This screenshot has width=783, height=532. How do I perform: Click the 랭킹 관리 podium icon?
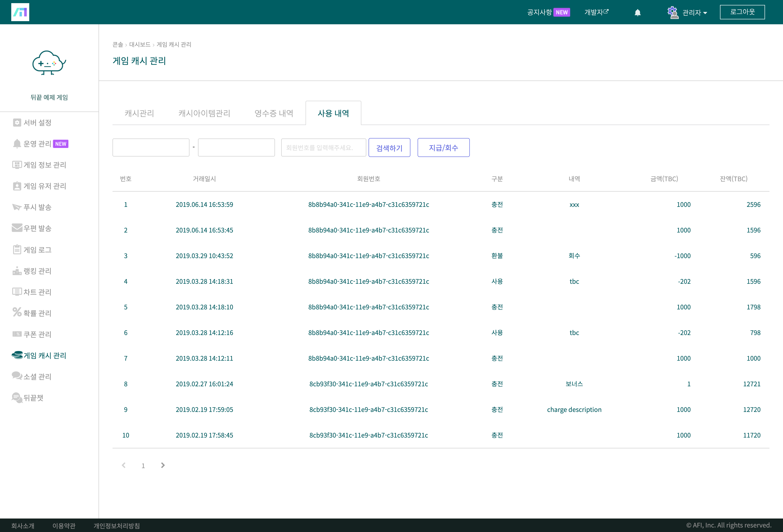click(17, 271)
